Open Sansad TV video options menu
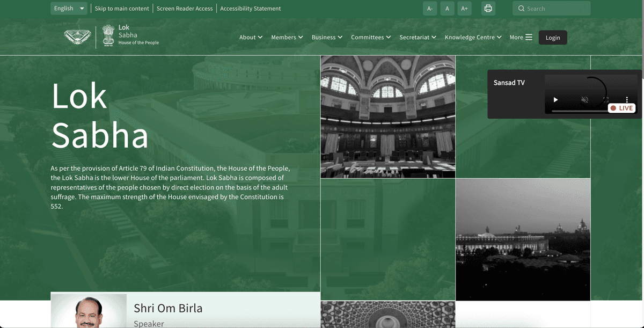644x328 pixels. [627, 100]
